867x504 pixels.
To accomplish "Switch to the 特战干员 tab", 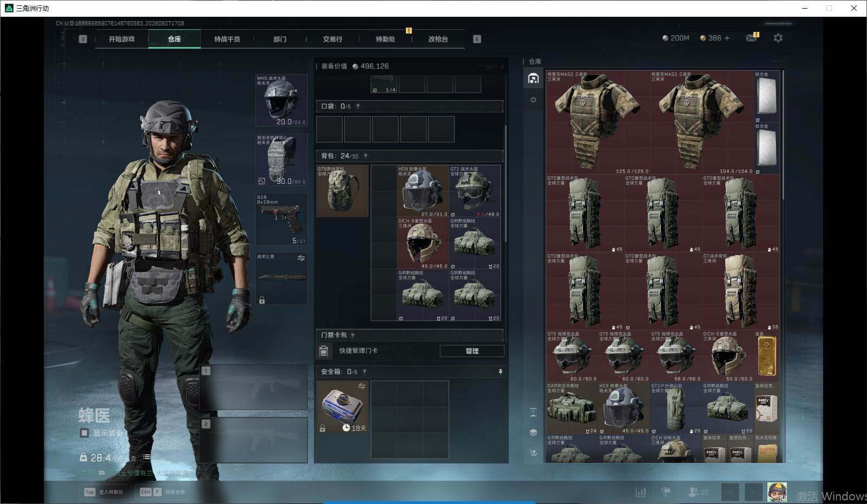I will point(227,39).
